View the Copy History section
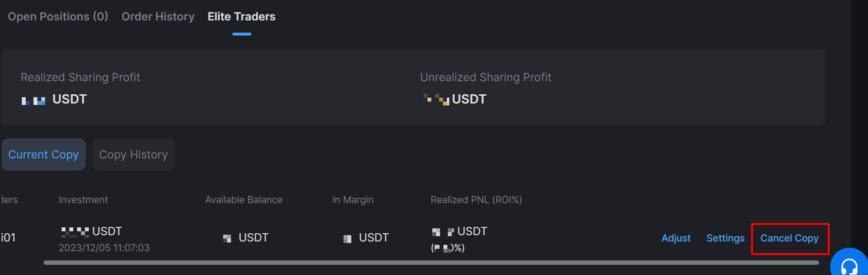 click(x=133, y=155)
